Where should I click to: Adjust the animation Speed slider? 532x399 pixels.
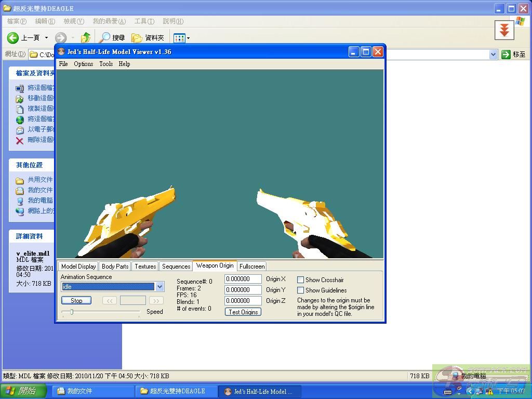72,312
